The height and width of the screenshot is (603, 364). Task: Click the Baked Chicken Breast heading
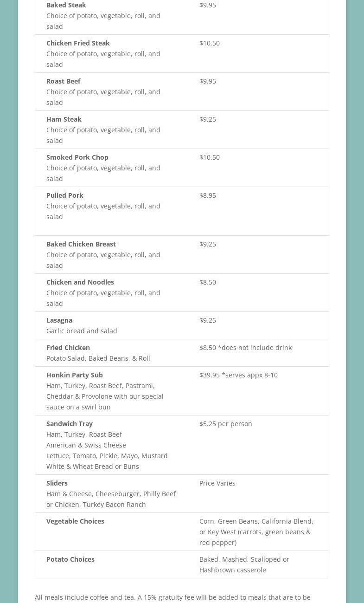[x=81, y=244]
